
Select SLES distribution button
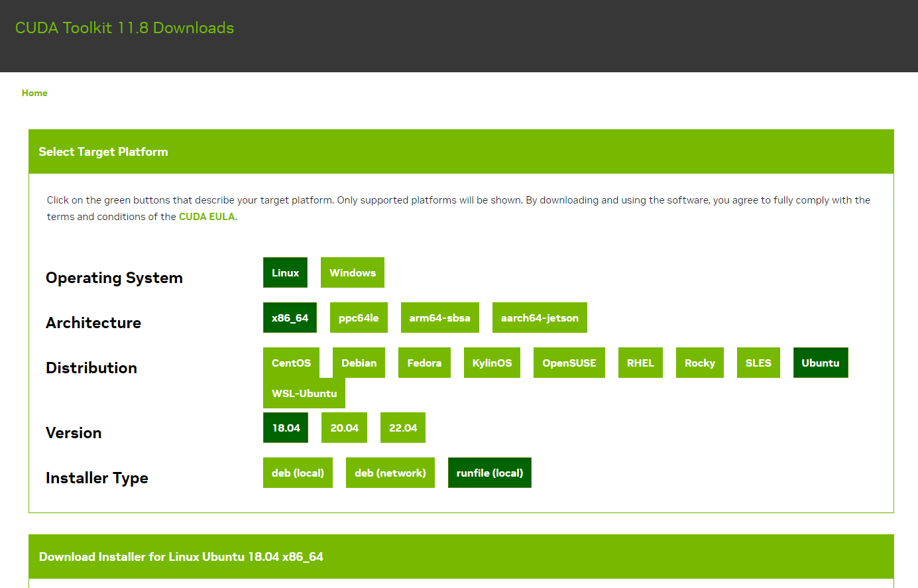(758, 363)
